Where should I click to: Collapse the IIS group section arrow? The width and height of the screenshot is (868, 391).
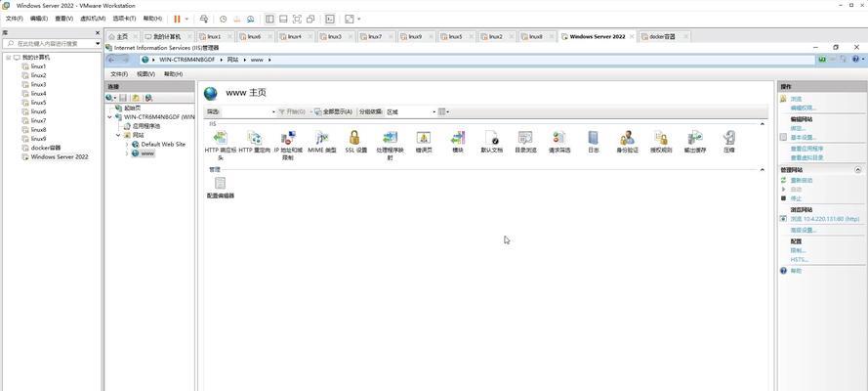(x=762, y=124)
